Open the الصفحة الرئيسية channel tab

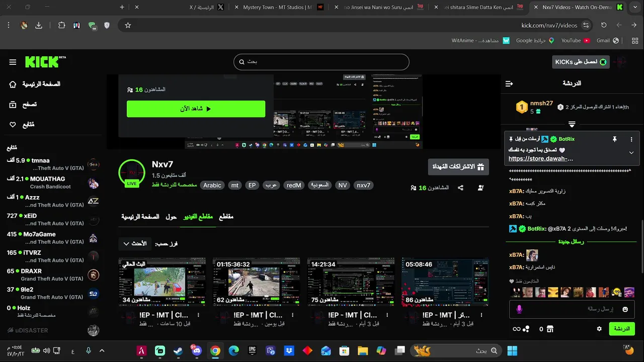(x=140, y=217)
